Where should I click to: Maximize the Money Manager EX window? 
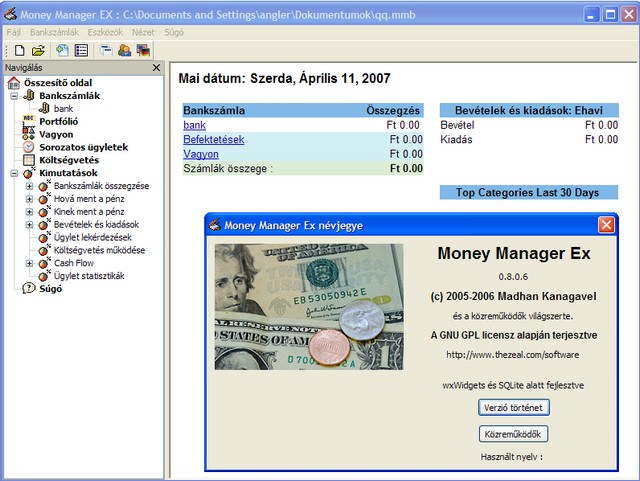pyautogui.click(x=611, y=15)
